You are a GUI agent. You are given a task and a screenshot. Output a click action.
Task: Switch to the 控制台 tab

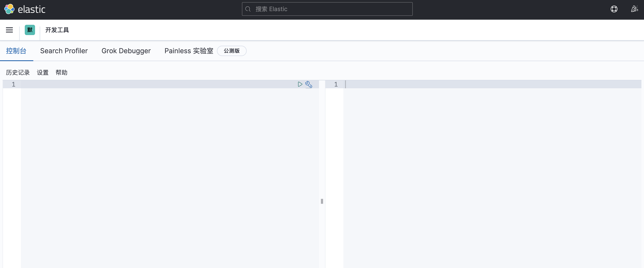click(16, 51)
